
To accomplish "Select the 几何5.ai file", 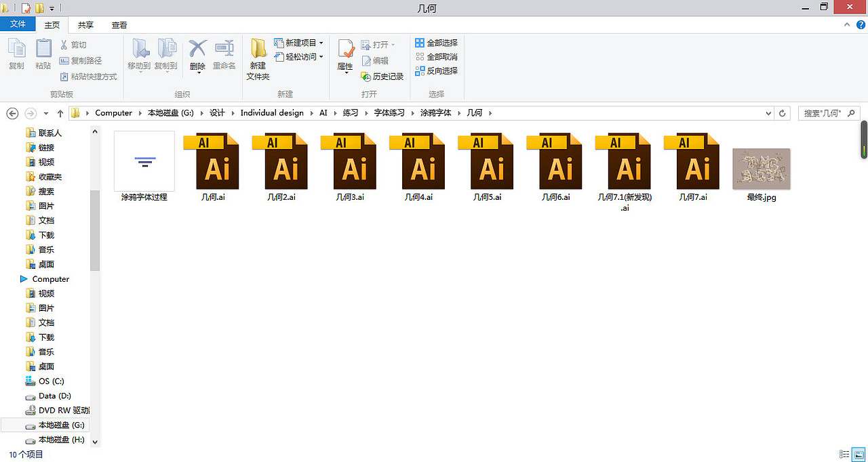I will point(487,167).
